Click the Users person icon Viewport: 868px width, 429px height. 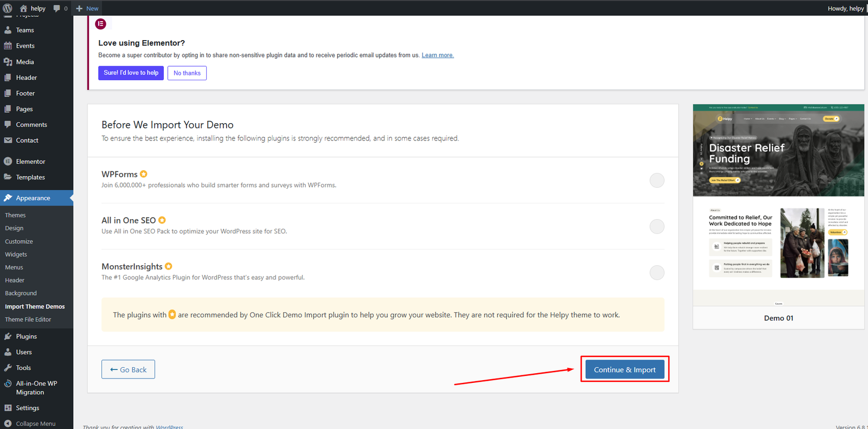(8, 352)
